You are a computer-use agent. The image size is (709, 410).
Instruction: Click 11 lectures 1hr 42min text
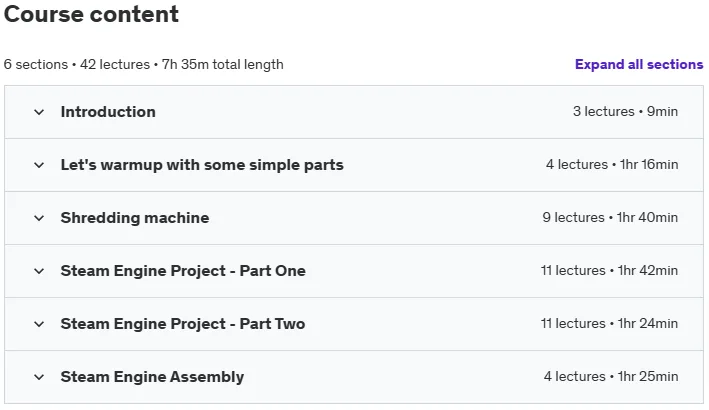[x=609, y=270]
